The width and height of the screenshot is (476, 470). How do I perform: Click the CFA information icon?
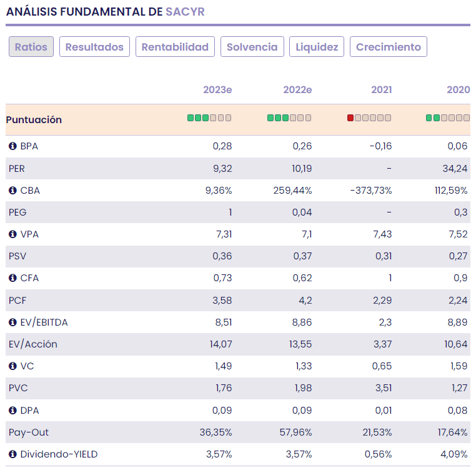point(12,278)
